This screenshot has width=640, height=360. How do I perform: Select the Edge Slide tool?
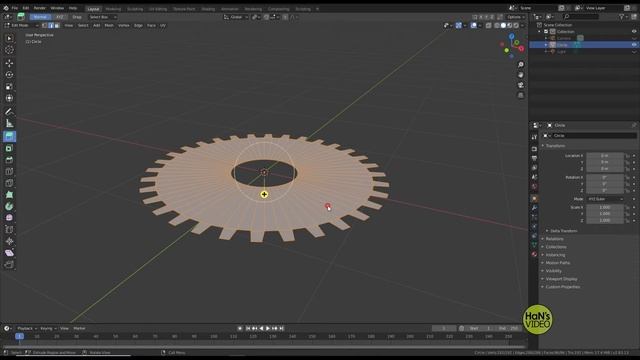[9, 230]
